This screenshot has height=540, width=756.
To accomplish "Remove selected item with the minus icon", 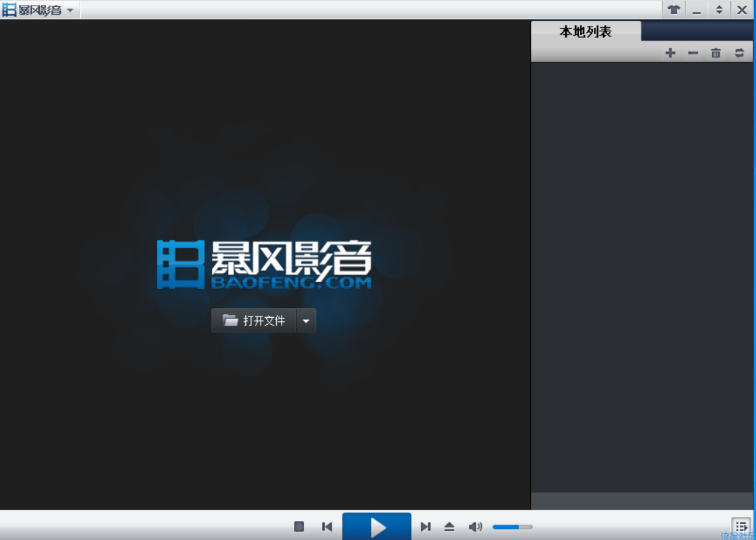I will click(693, 53).
